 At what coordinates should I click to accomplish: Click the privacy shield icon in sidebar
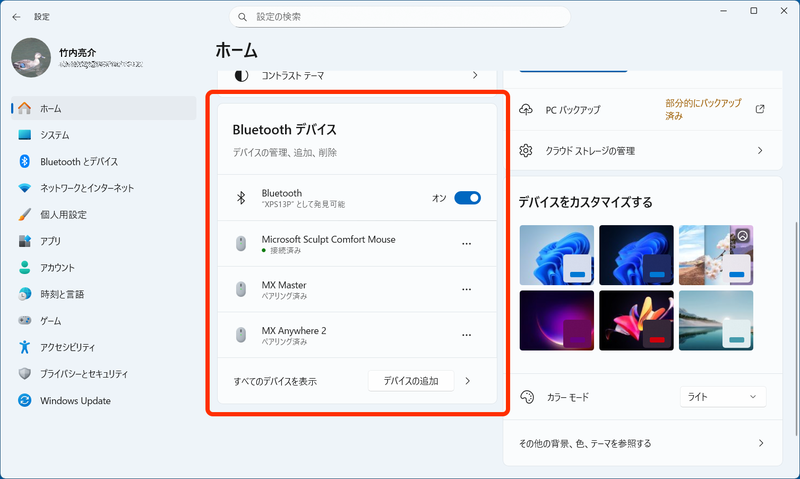pos(24,373)
